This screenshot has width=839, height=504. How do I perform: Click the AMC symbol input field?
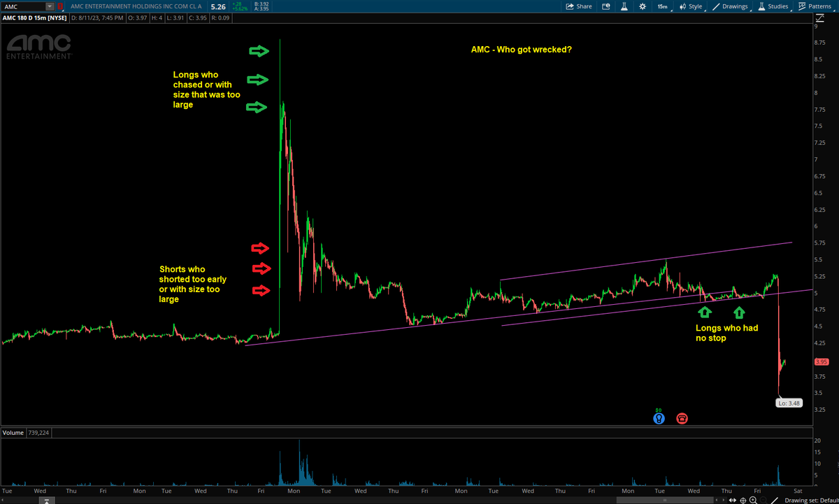23,6
